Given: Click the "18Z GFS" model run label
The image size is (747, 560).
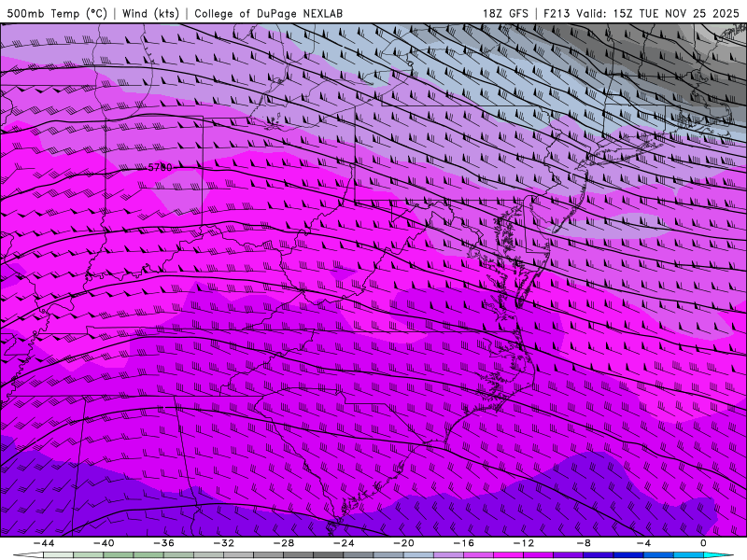Looking at the screenshot, I should tap(505, 13).
